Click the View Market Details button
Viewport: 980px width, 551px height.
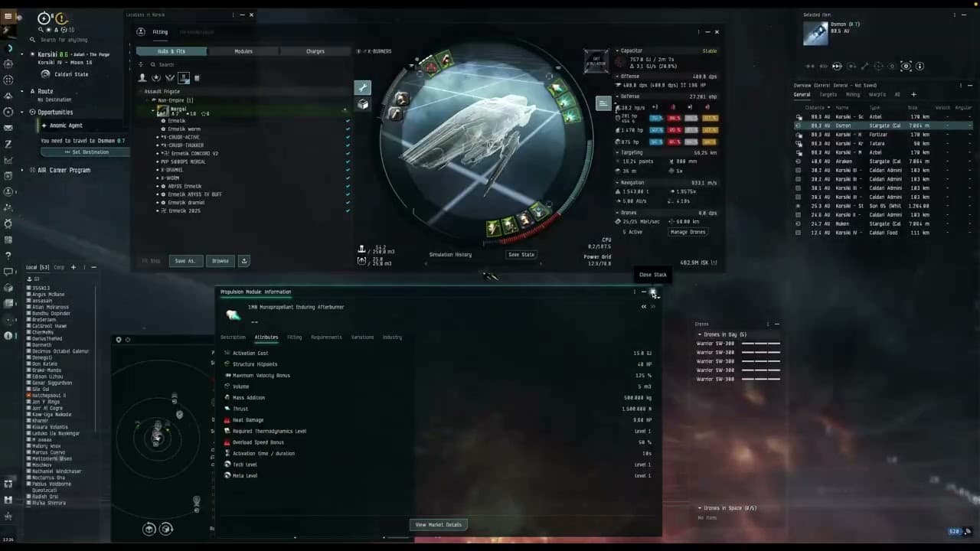pos(439,525)
